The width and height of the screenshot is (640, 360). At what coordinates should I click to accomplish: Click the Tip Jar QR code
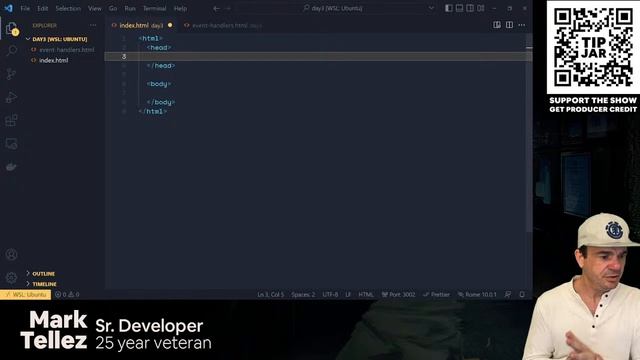point(593,47)
